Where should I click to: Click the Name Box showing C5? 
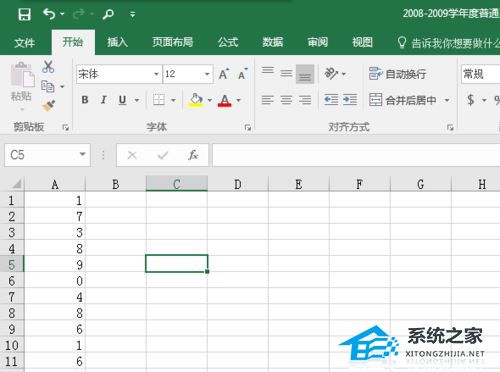click(47, 155)
